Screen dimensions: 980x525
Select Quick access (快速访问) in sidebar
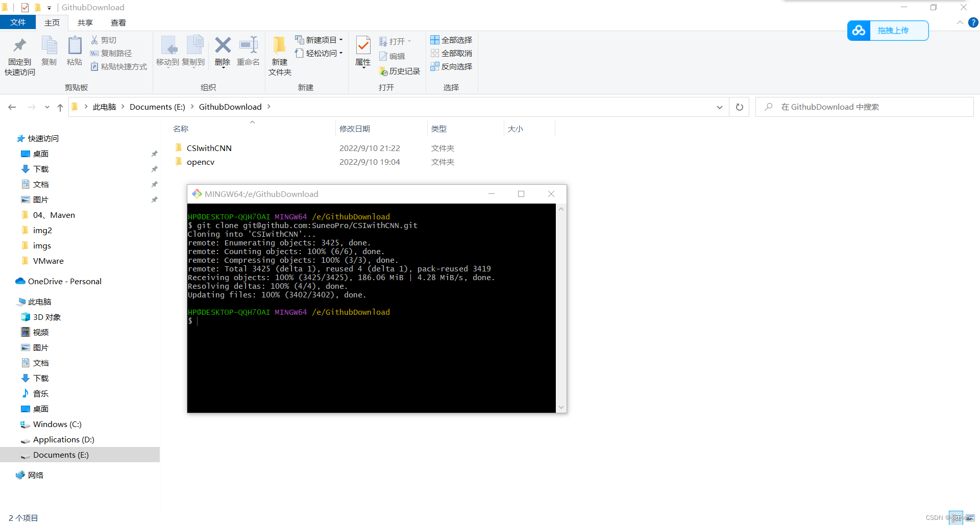[x=43, y=138]
